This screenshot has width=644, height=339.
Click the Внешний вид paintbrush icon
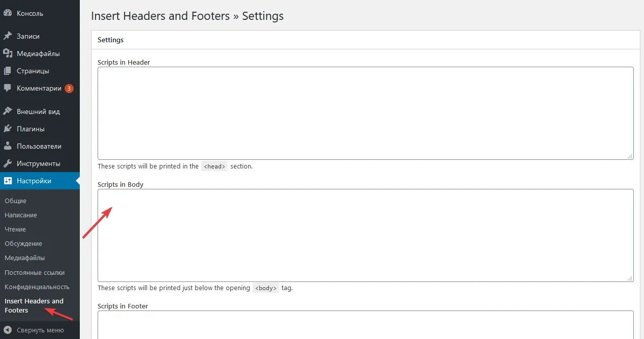coord(8,111)
